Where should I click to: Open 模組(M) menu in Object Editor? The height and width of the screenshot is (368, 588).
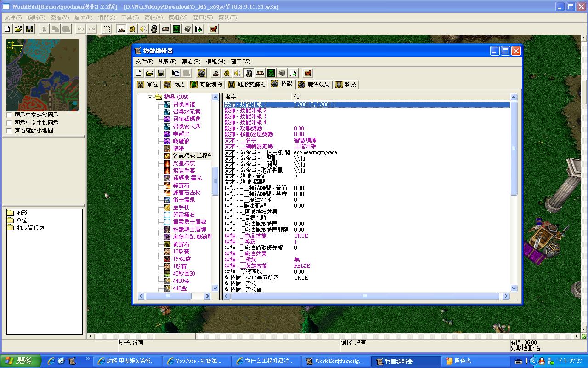point(215,62)
